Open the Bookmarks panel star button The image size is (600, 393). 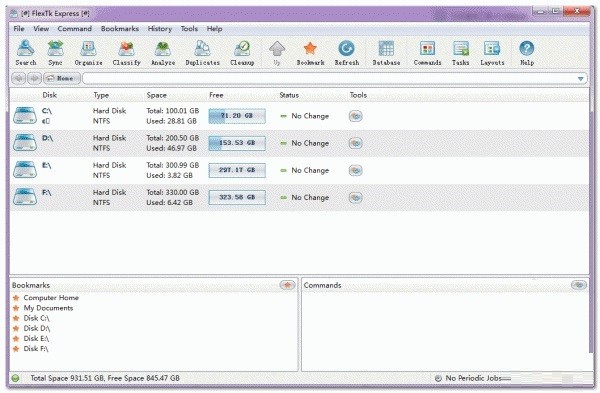coord(287,285)
